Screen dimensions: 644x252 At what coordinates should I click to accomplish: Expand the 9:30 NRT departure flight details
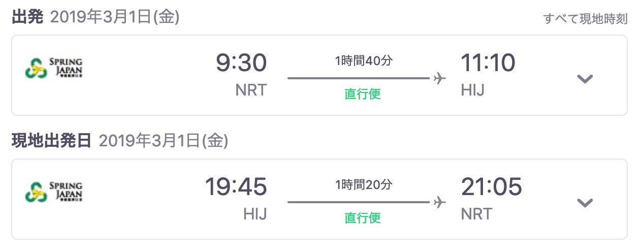coord(585,79)
